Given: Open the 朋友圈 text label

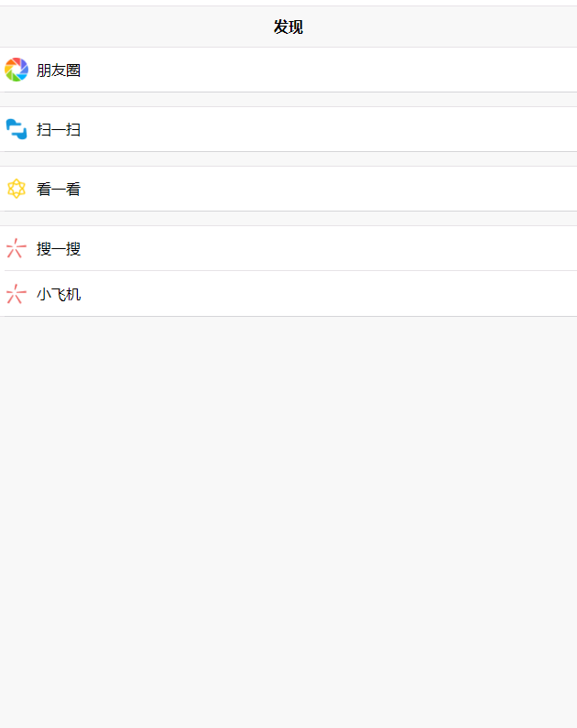Looking at the screenshot, I should pyautogui.click(x=59, y=70).
